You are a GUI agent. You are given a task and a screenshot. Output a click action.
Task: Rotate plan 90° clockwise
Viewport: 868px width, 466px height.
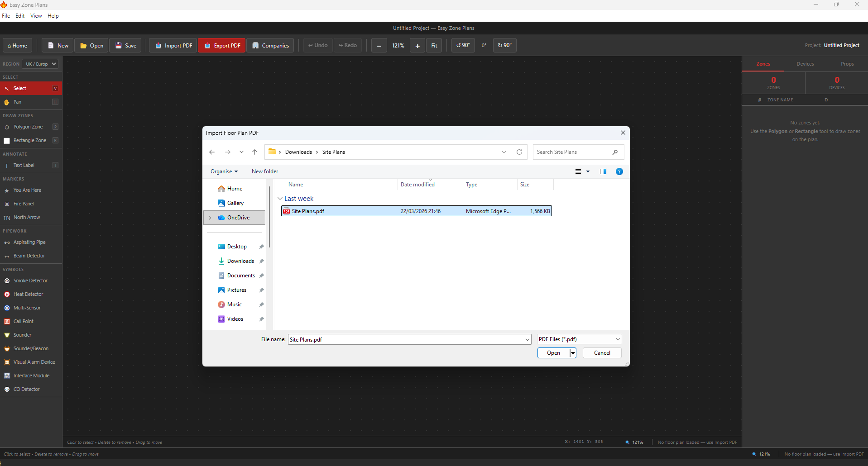(504, 45)
